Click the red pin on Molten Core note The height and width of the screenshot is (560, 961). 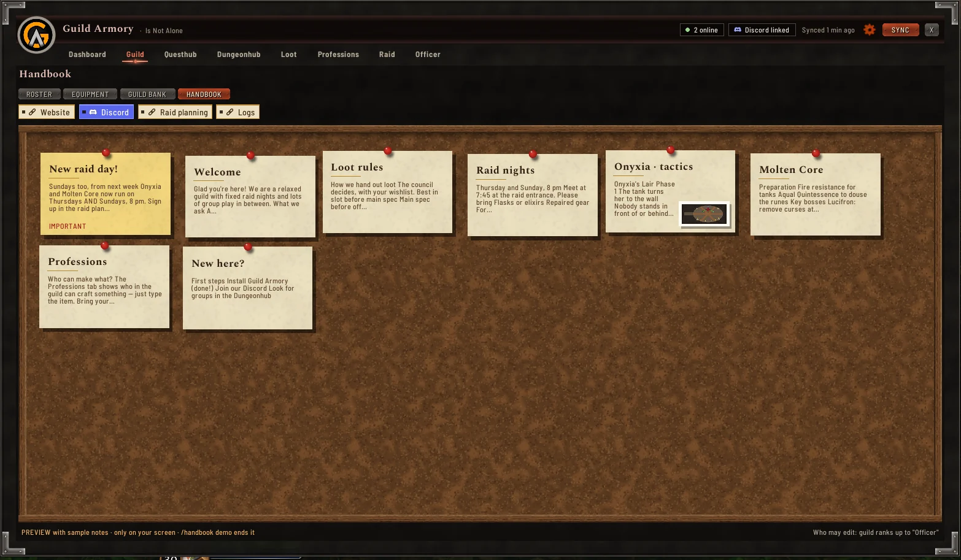click(x=816, y=153)
